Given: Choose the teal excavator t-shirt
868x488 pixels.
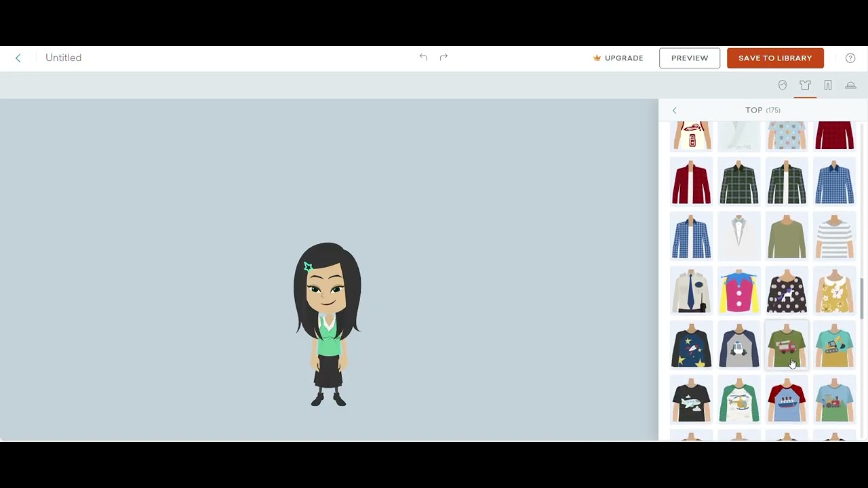Looking at the screenshot, I should 835,346.
